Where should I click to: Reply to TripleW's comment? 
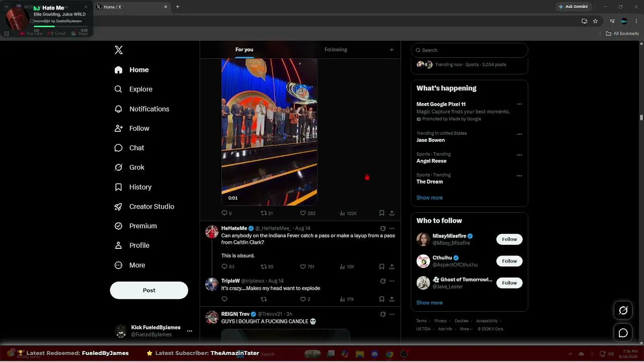tap(225, 299)
